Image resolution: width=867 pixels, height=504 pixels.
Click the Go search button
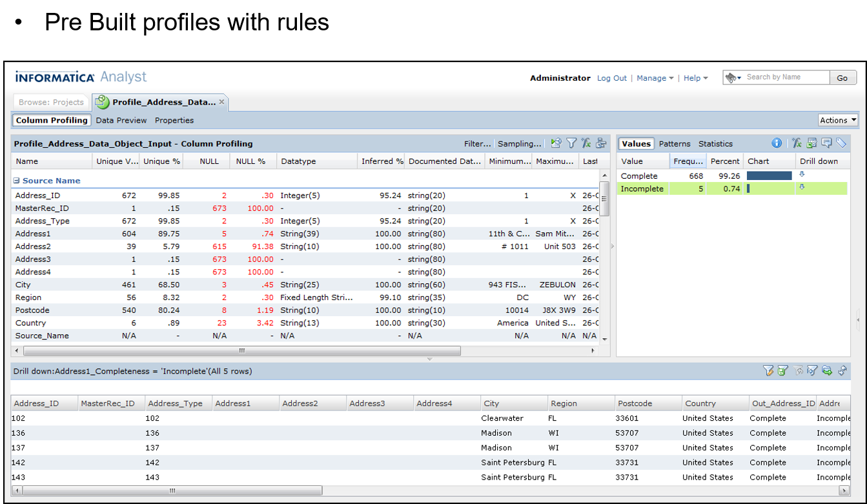click(842, 77)
